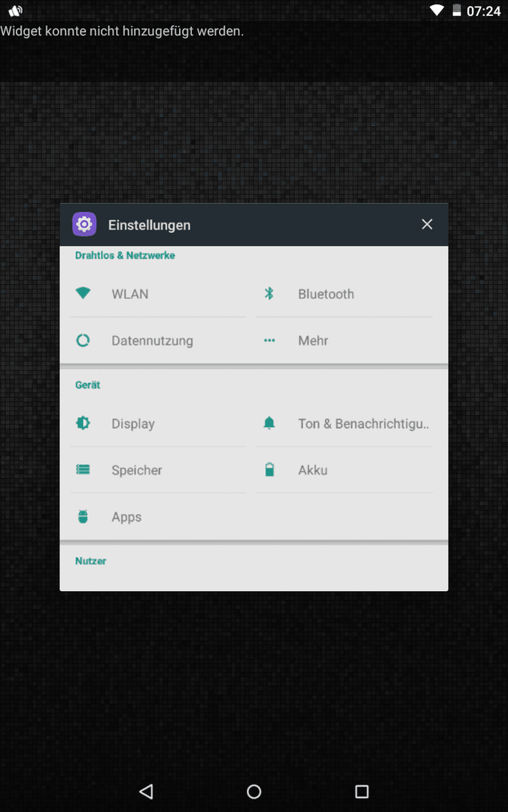Tap the WLAN wifi icon

(x=83, y=294)
